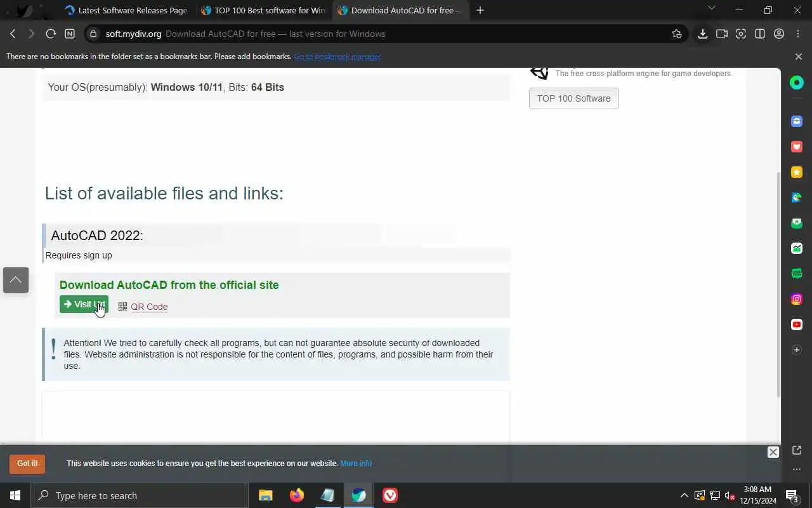This screenshot has width=812, height=508.
Task: Click Go to bookmark manager link
Action: 337,57
